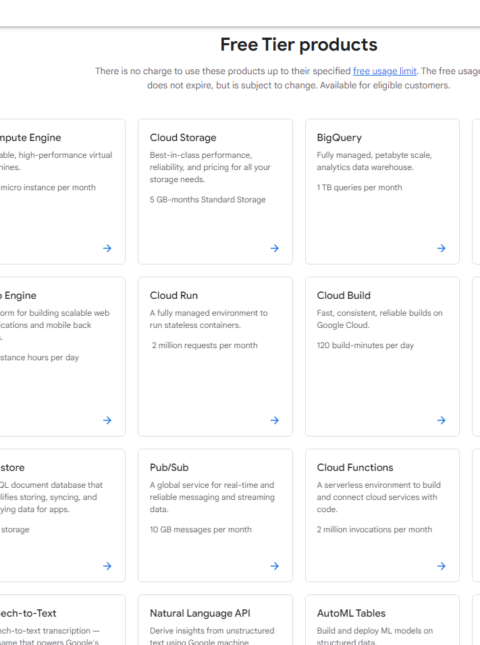Click the 'Free Tier products' heading
The image size is (480, 645).
pyautogui.click(x=299, y=44)
